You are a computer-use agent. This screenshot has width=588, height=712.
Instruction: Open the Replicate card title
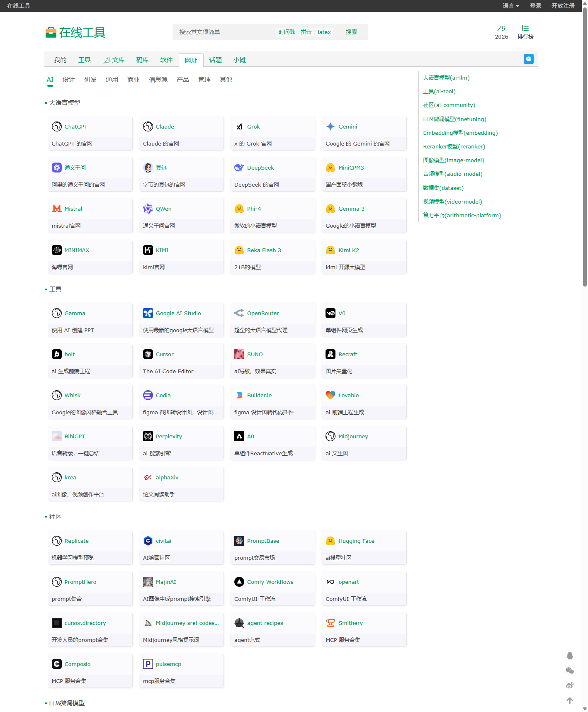click(77, 541)
